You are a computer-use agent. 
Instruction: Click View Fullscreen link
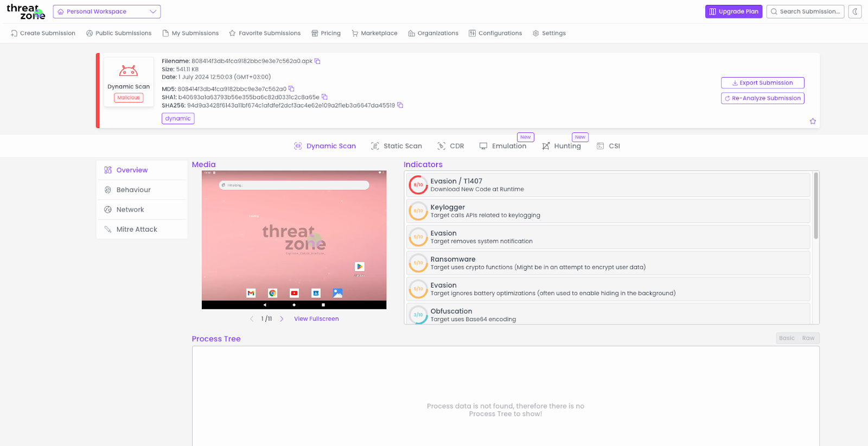(x=316, y=319)
